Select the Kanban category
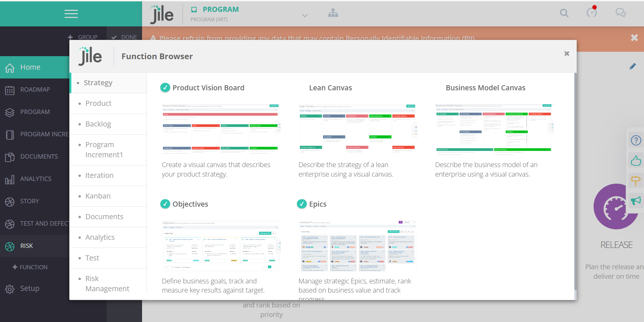 coord(98,196)
